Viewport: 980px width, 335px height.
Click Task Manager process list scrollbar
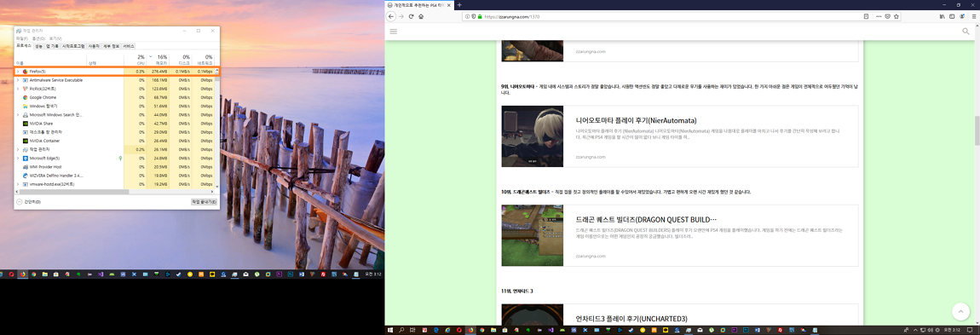[x=217, y=128]
